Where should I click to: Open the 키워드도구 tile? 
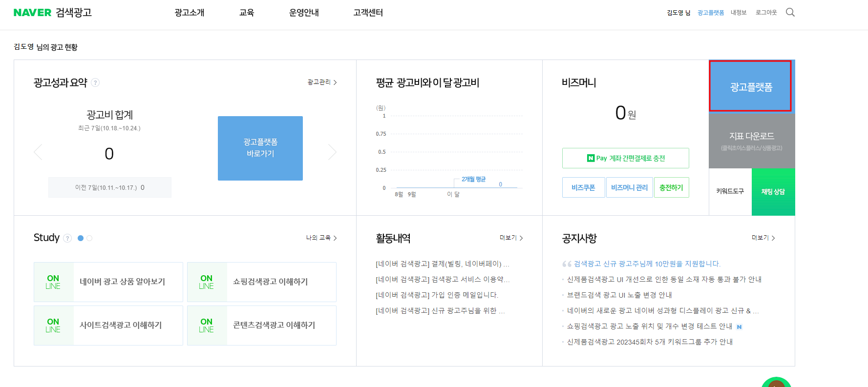point(730,192)
